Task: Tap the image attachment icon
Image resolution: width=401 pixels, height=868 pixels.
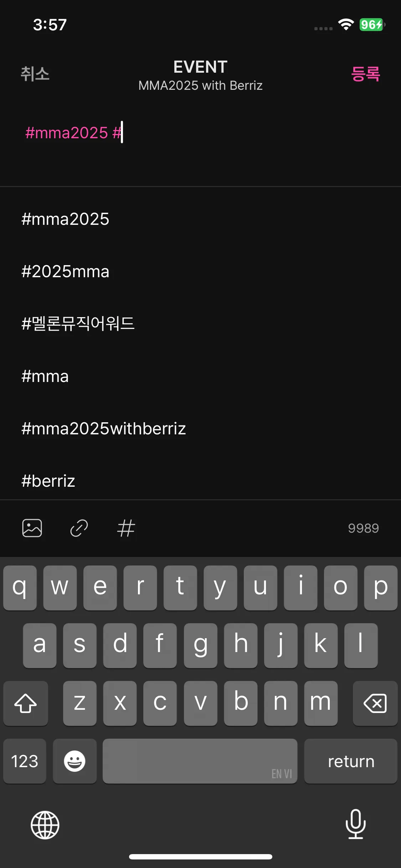Action: pyautogui.click(x=32, y=528)
